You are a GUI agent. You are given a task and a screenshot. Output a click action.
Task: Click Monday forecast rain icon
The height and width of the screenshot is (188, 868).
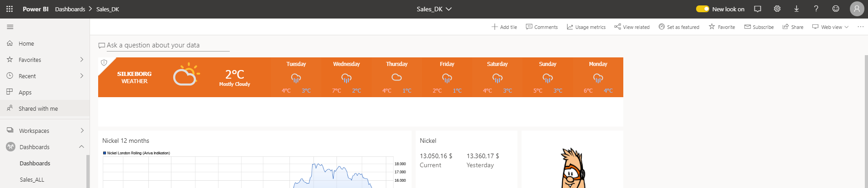598,78
